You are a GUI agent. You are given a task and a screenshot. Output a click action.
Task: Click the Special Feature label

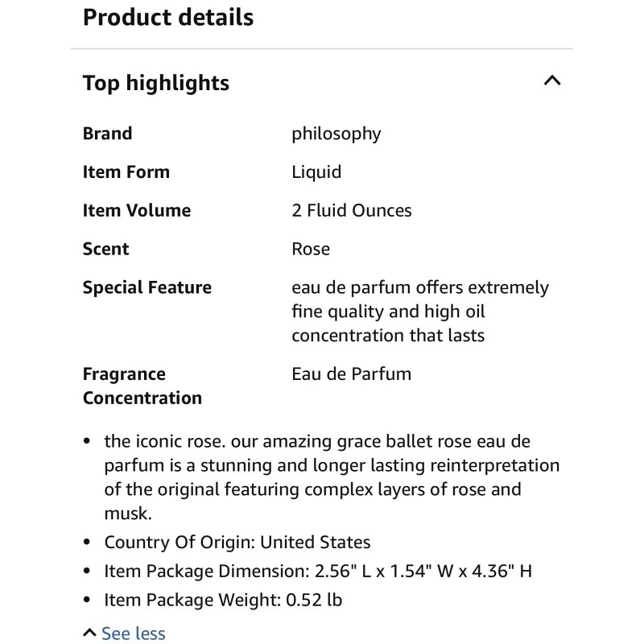tap(147, 288)
